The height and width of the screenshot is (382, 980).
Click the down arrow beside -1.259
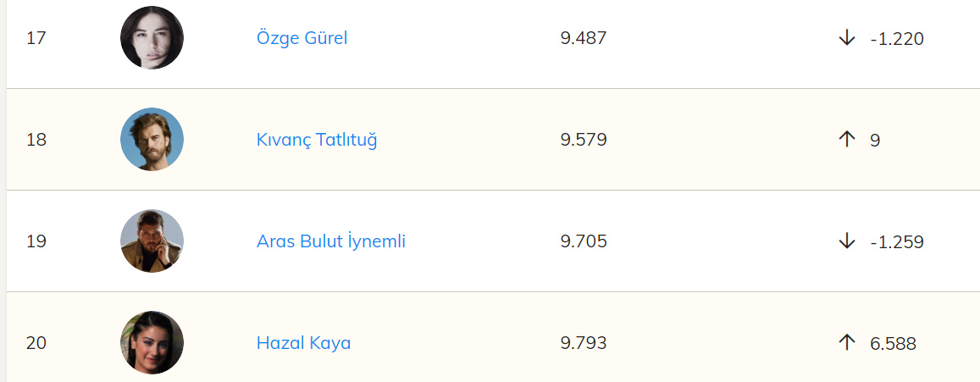[846, 241]
